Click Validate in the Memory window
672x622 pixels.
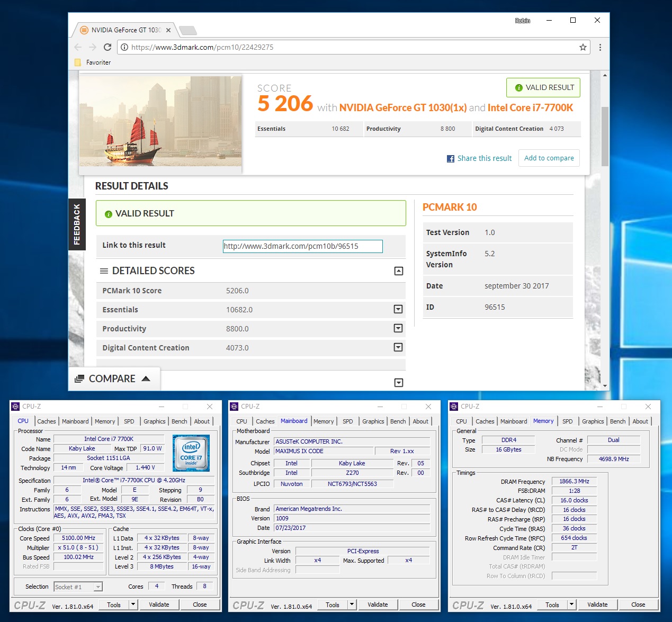point(597,605)
